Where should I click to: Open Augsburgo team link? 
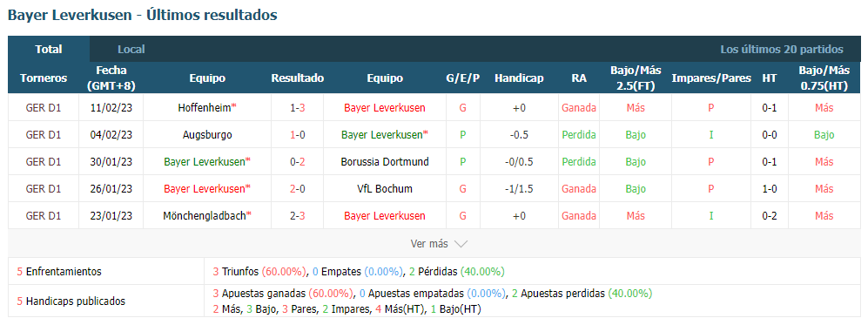pos(207,134)
